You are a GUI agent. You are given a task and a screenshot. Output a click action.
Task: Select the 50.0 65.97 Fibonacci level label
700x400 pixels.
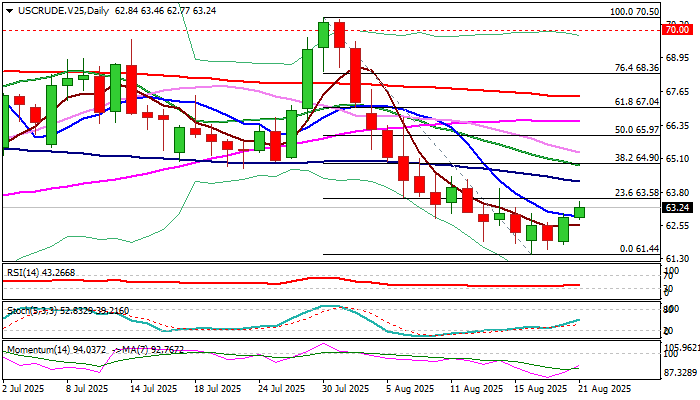pyautogui.click(x=637, y=130)
